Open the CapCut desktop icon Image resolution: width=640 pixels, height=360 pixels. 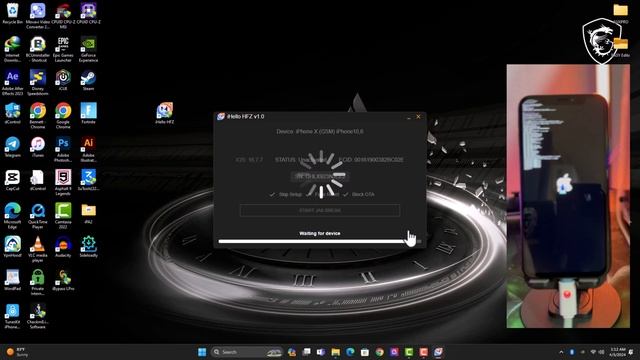pyautogui.click(x=12, y=180)
